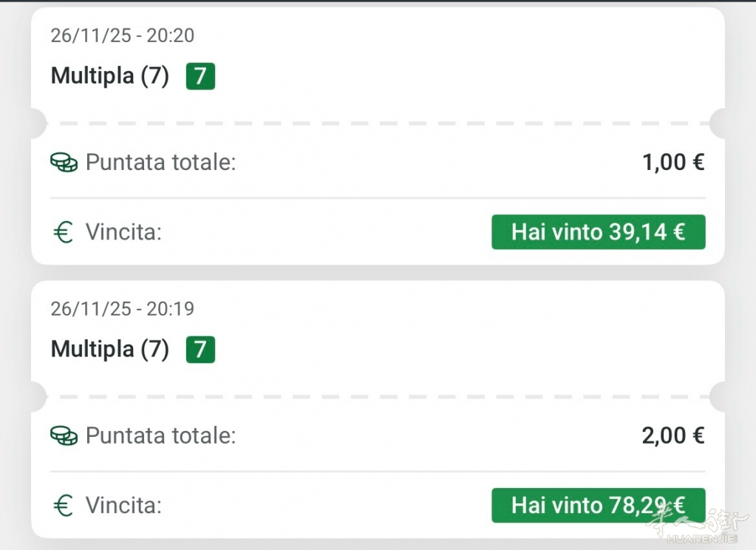756x550 pixels.
Task: Click "Vincita:" label on the 39,14 € ticket
Action: 123,233
